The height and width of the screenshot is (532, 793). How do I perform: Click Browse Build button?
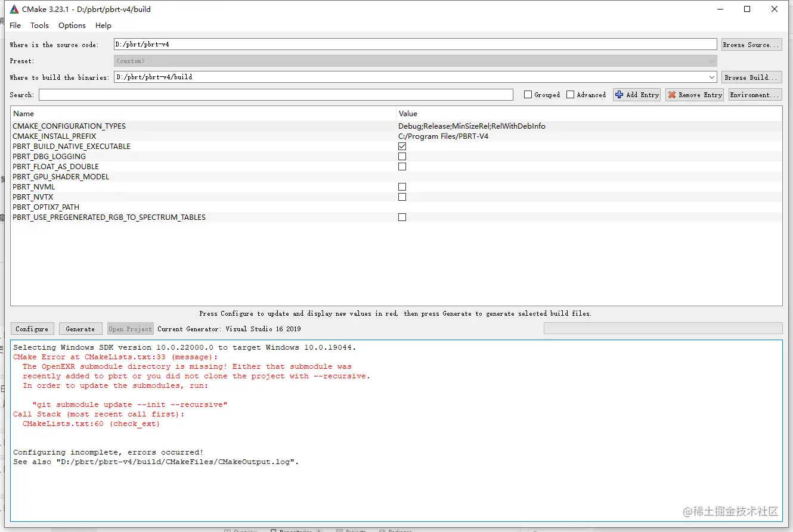[752, 77]
